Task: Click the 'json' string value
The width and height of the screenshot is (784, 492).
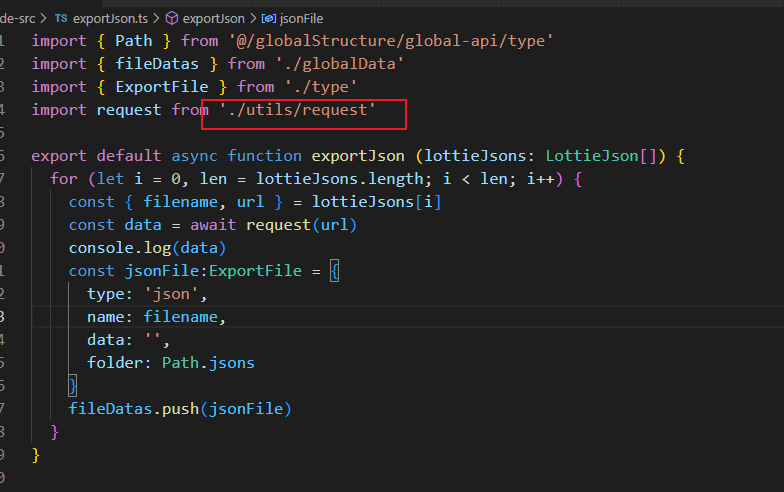Action: [172, 294]
